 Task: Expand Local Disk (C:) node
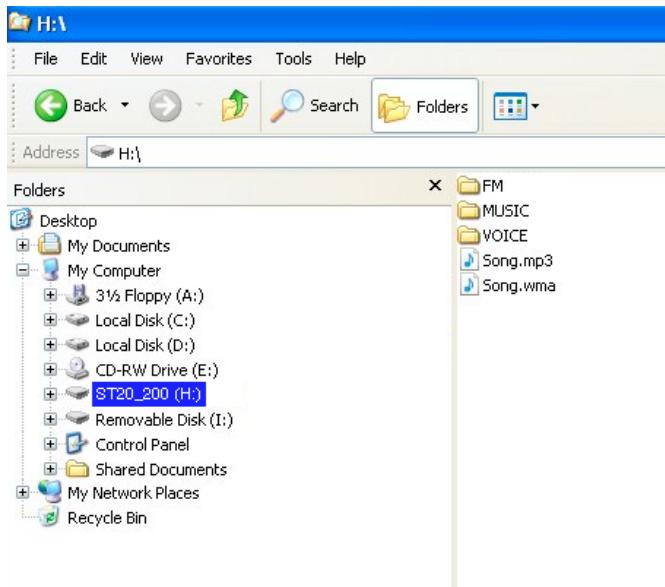point(51,321)
